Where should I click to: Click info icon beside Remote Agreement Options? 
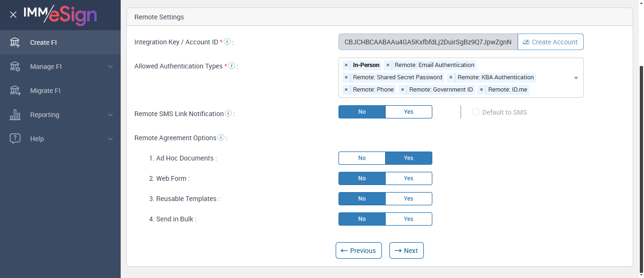221,138
